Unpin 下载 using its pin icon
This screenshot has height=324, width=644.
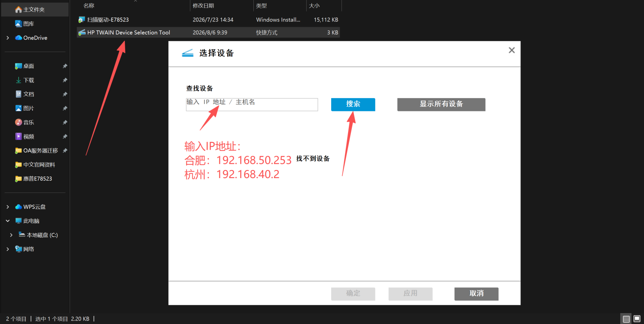(x=65, y=80)
